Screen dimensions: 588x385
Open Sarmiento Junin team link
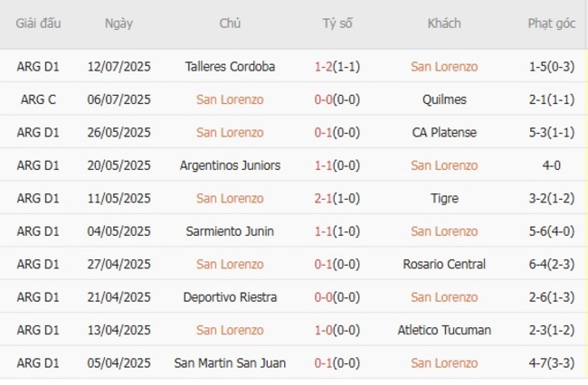click(231, 231)
